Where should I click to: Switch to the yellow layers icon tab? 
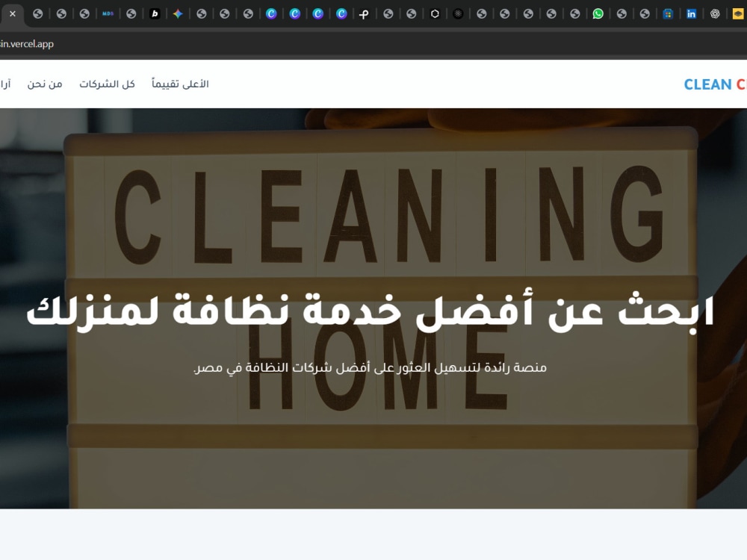[738, 13]
